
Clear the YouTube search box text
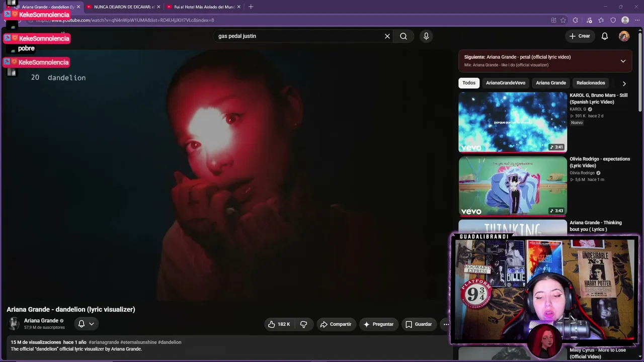[387, 36]
